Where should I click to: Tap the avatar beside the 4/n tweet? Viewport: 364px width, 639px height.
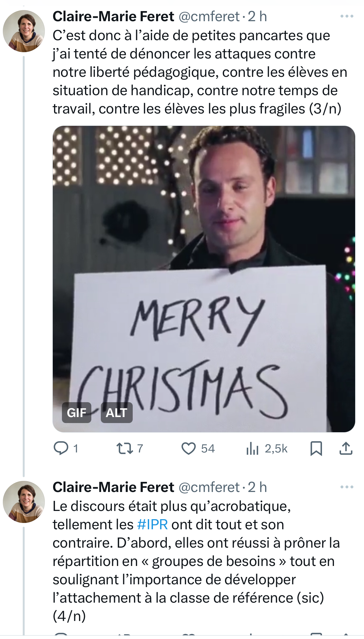pos(24,502)
